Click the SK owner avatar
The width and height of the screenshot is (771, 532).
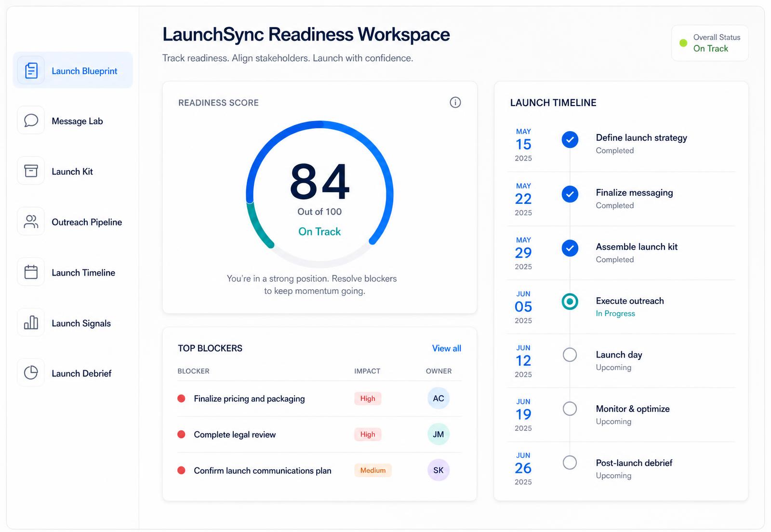[x=439, y=470]
